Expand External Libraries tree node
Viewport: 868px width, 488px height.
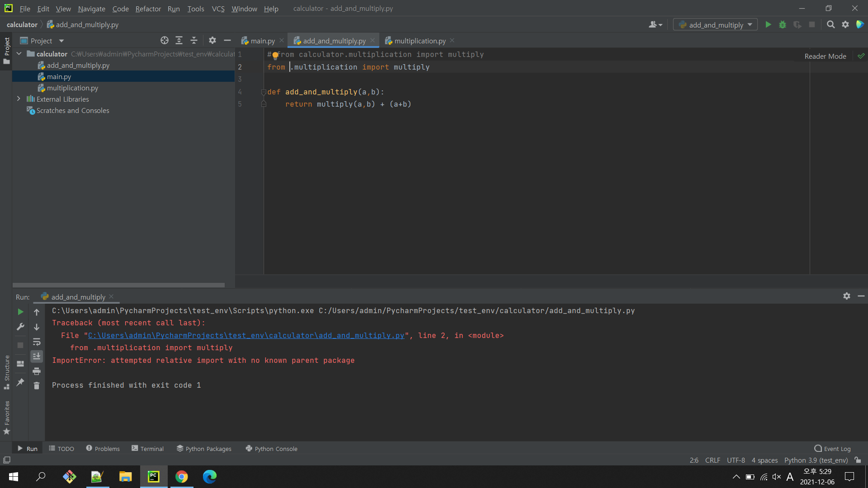click(x=19, y=99)
